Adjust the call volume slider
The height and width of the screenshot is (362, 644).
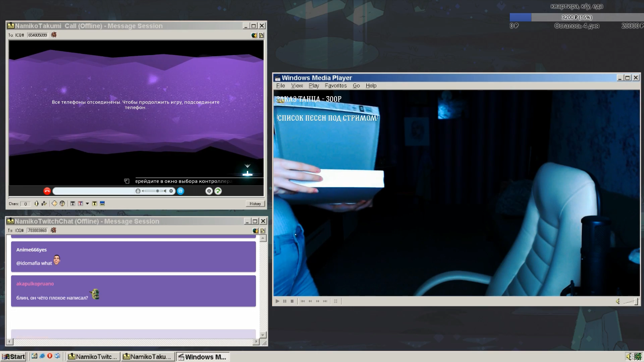coord(157,191)
